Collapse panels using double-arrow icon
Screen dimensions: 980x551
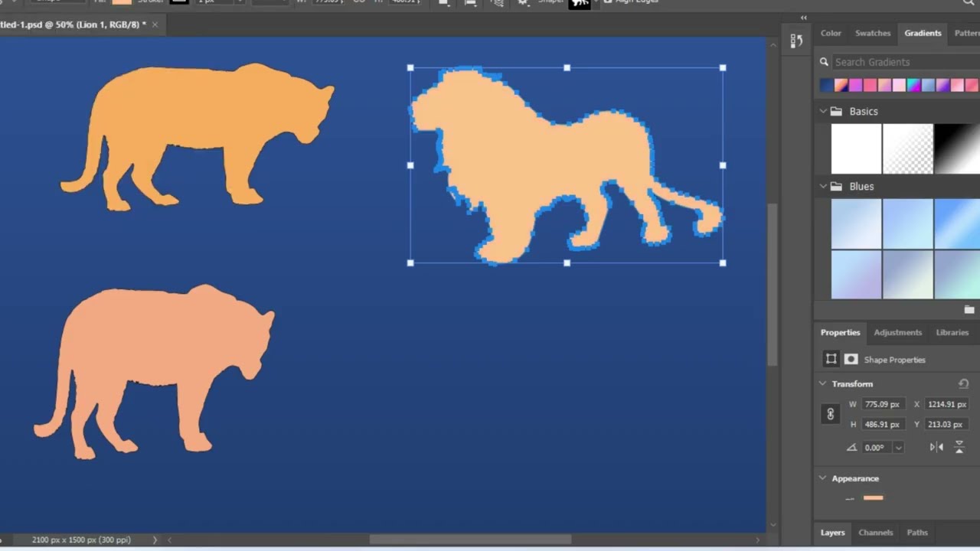(803, 18)
